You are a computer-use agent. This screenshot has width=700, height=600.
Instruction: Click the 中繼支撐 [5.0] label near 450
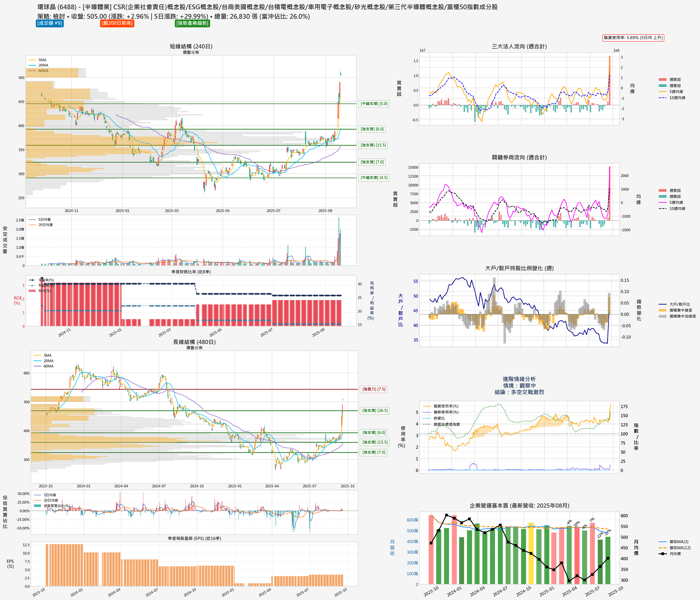click(x=374, y=104)
